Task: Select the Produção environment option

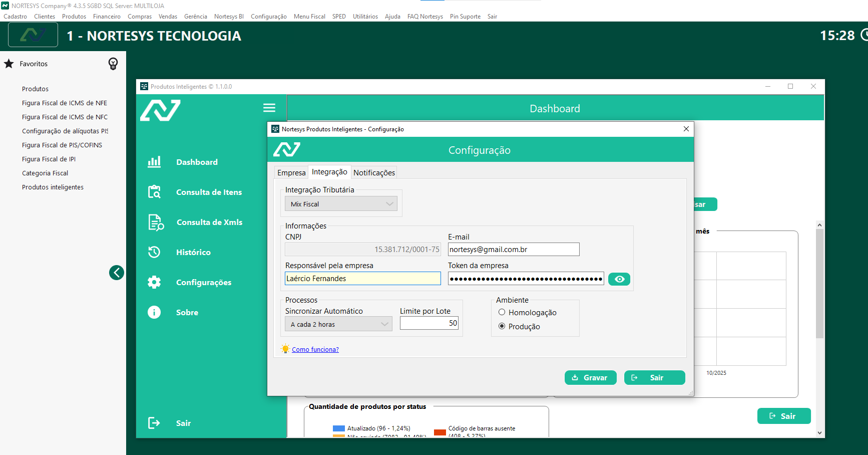Action: (x=502, y=326)
